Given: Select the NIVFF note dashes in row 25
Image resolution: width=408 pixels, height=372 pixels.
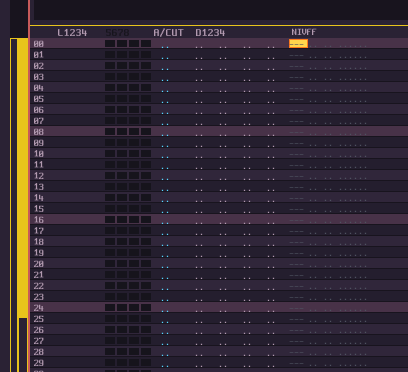Looking at the screenshot, I should tap(297, 319).
